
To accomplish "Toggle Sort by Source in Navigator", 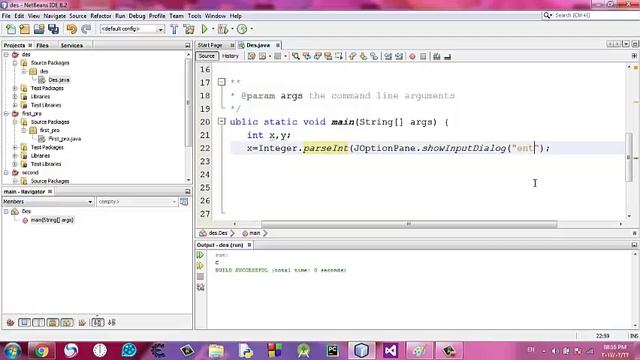I will coord(112,322).
